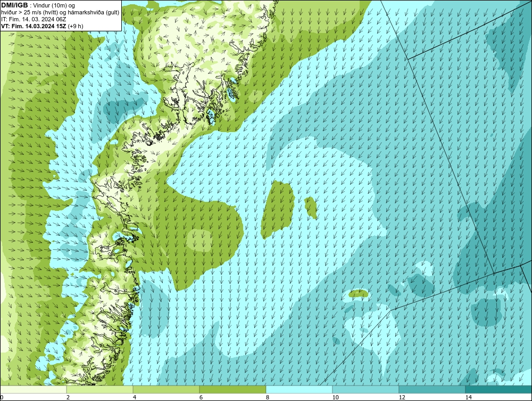Click the 'VT: Fim. 14.03.2024 15Z (+9 h)' line
532x401 pixels.
coord(42,26)
